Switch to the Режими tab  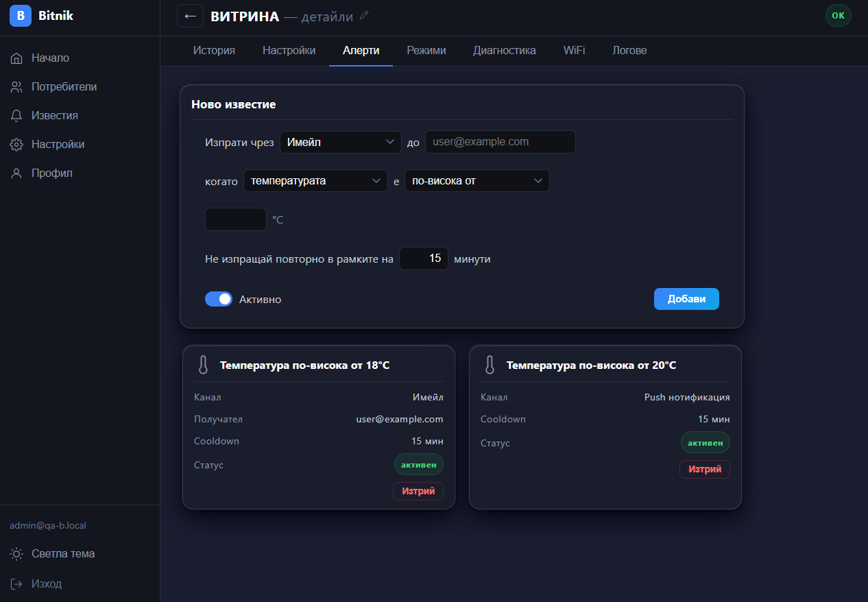click(426, 51)
